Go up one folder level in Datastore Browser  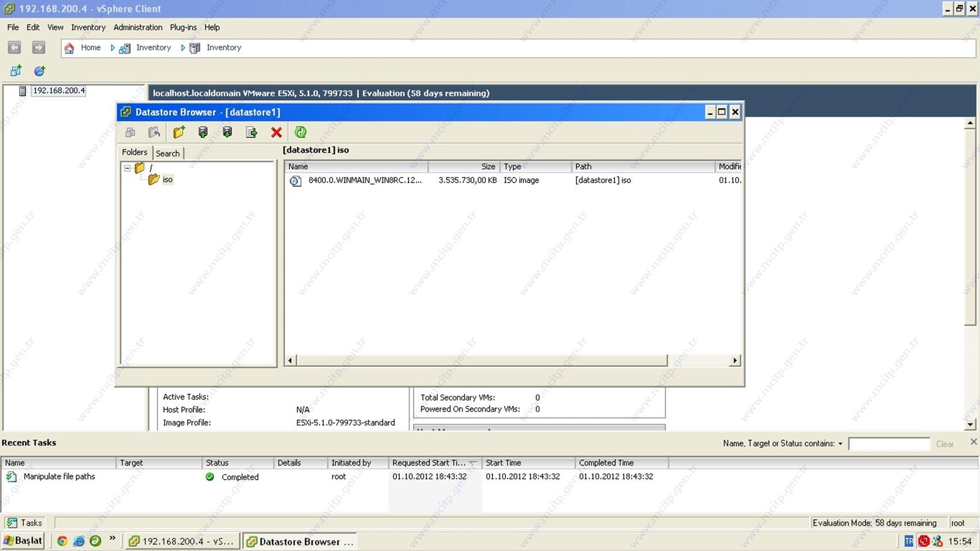click(x=154, y=133)
